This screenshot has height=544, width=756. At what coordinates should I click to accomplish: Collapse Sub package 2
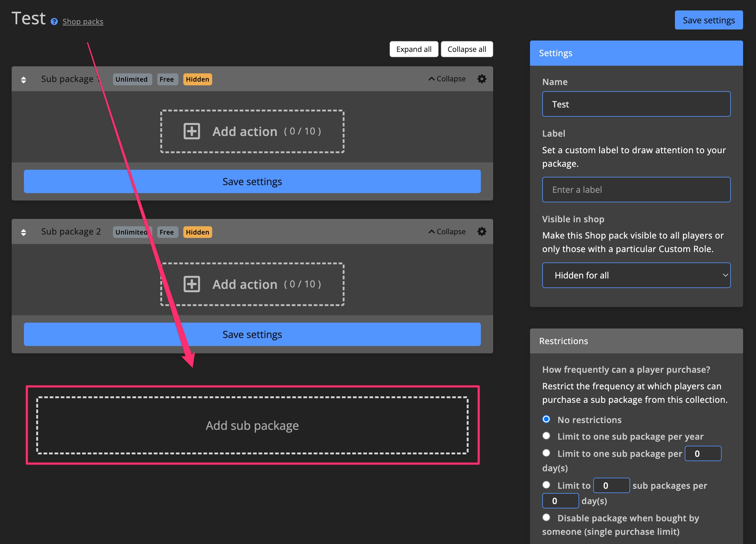coord(447,231)
